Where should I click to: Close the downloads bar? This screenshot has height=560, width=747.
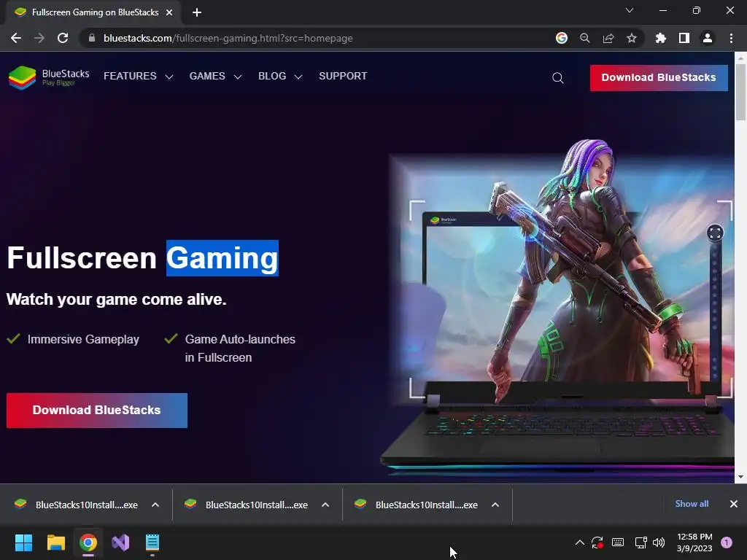734,504
